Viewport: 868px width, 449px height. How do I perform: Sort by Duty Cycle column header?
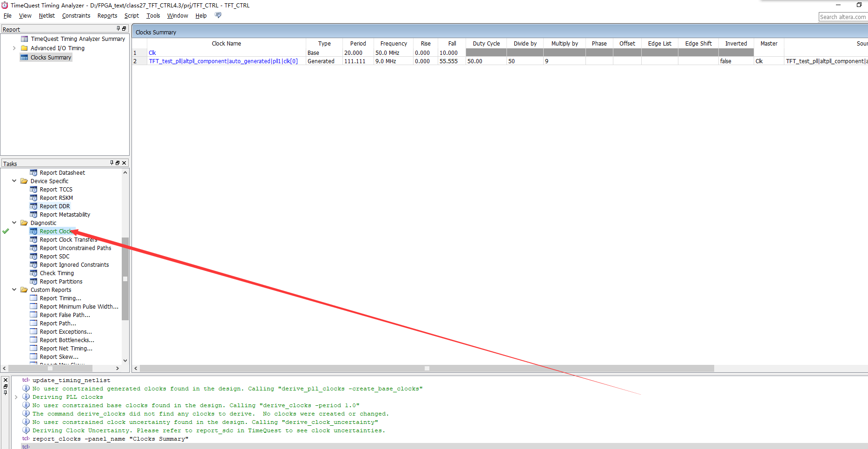pos(486,44)
